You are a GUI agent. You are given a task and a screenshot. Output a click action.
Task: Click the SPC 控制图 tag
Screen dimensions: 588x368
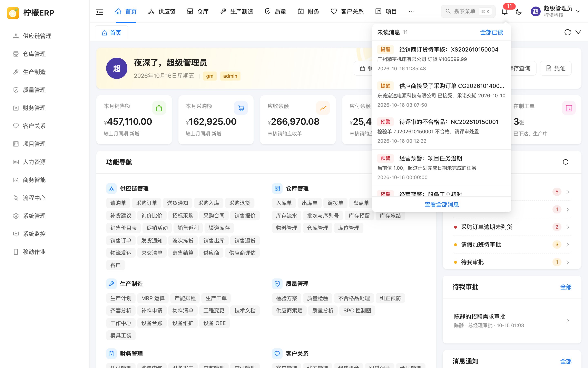357,311
